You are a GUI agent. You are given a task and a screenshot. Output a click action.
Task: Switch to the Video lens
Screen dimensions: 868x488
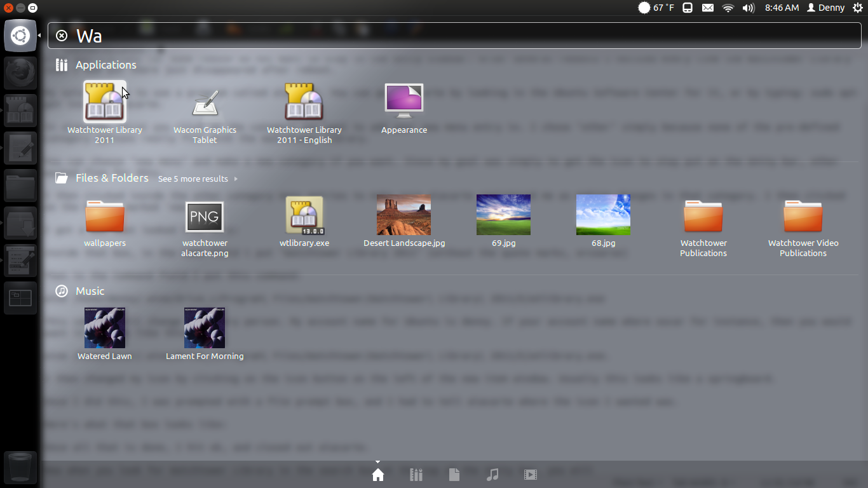click(x=531, y=475)
